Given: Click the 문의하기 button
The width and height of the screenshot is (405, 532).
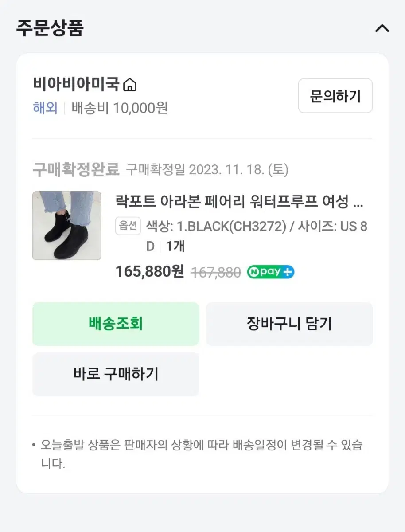Looking at the screenshot, I should tap(335, 96).
